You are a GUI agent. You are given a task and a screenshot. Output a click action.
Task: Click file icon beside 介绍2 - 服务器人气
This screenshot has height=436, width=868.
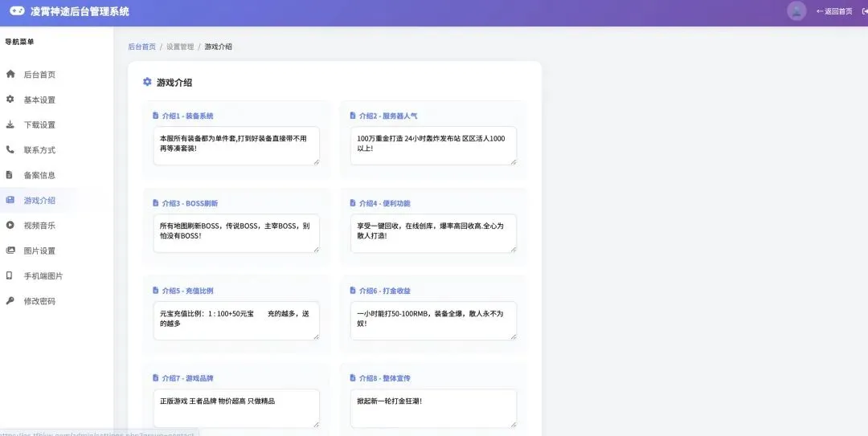[353, 116]
